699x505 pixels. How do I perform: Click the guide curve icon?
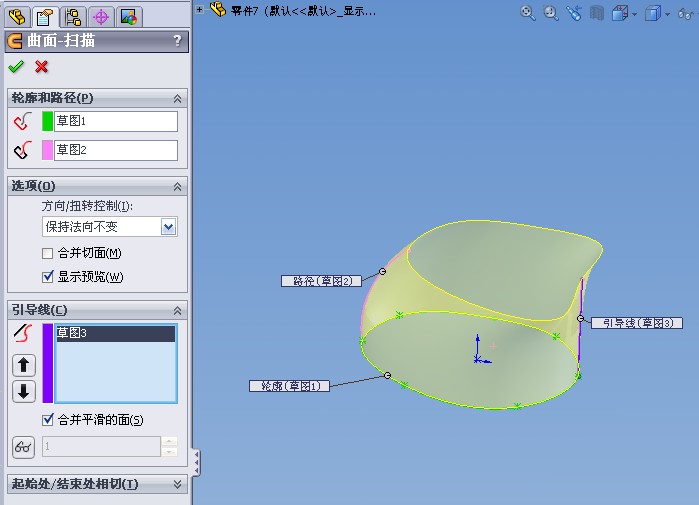tap(23, 333)
